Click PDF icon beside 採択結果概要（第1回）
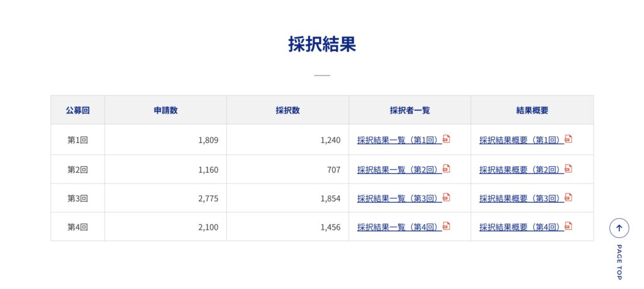Viewport: 644px width, 289px height. pyautogui.click(x=569, y=139)
